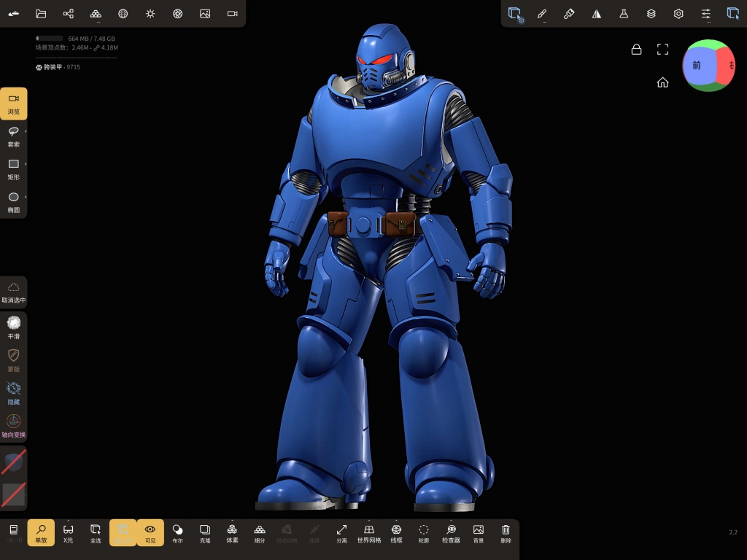Click the 前 front face of view cube
The width and height of the screenshot is (747, 560).
(x=697, y=65)
